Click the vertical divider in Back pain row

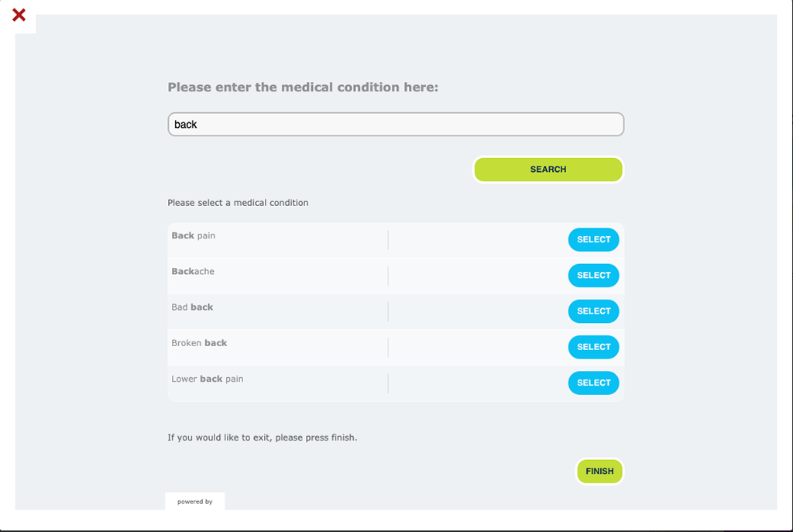[x=388, y=240]
